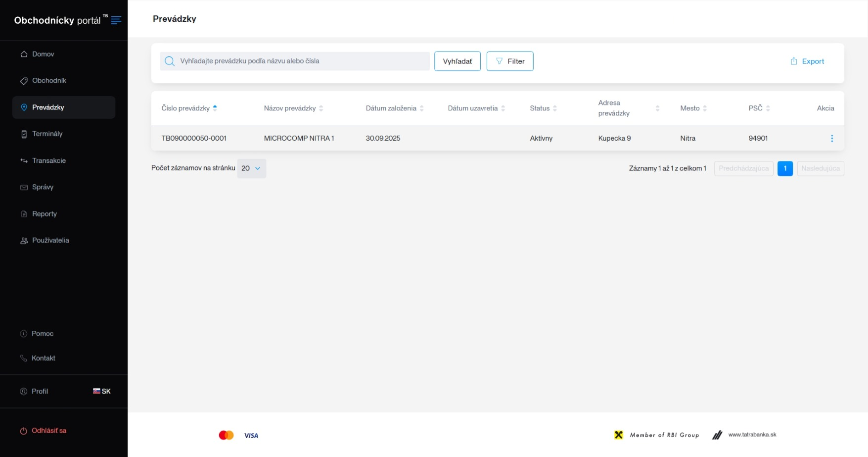
Task: Open Správy via the envelope icon
Action: click(24, 187)
